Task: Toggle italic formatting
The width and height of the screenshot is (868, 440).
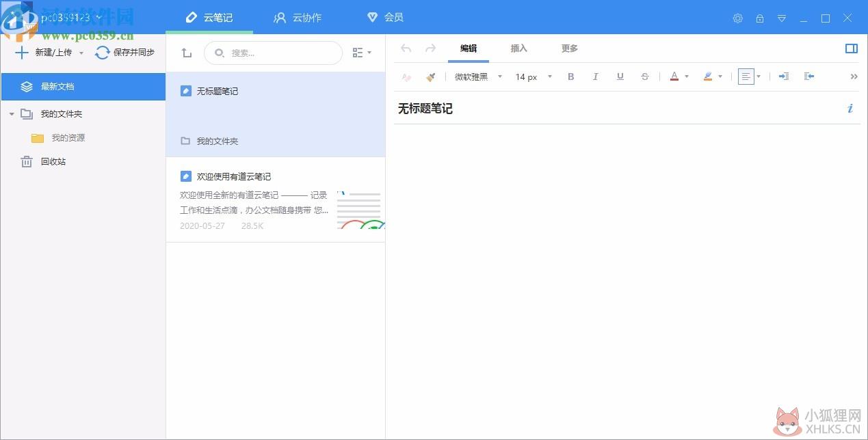Action: tap(595, 77)
